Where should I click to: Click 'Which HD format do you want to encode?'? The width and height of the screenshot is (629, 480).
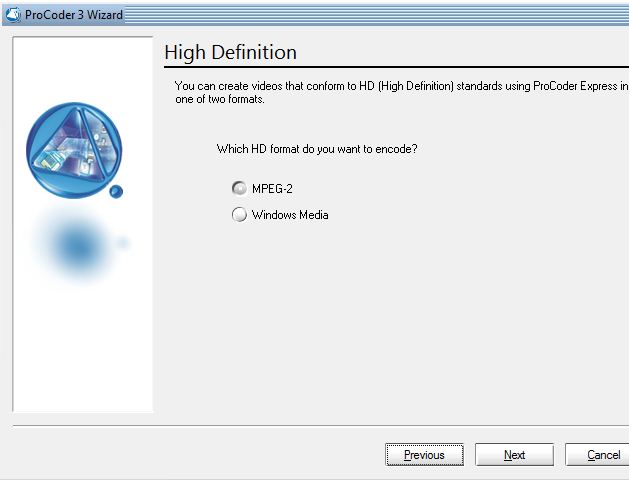tap(317, 149)
